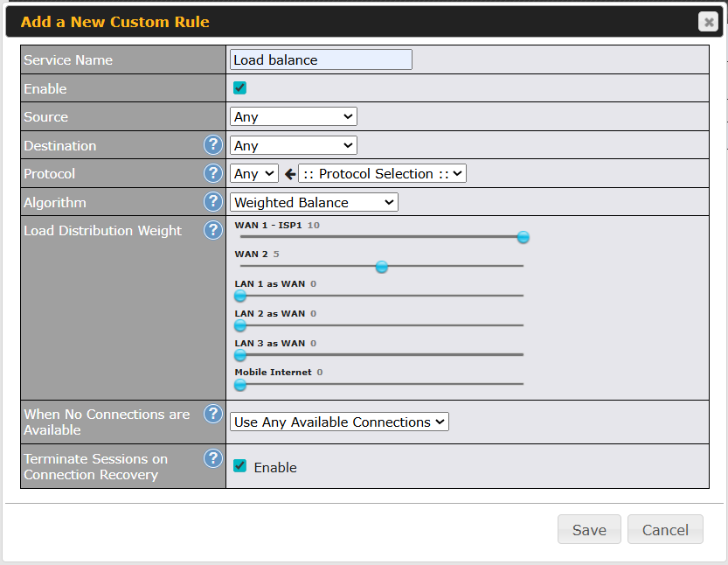Open the Source dropdown
Viewport: 728px width, 565px height.
click(294, 117)
